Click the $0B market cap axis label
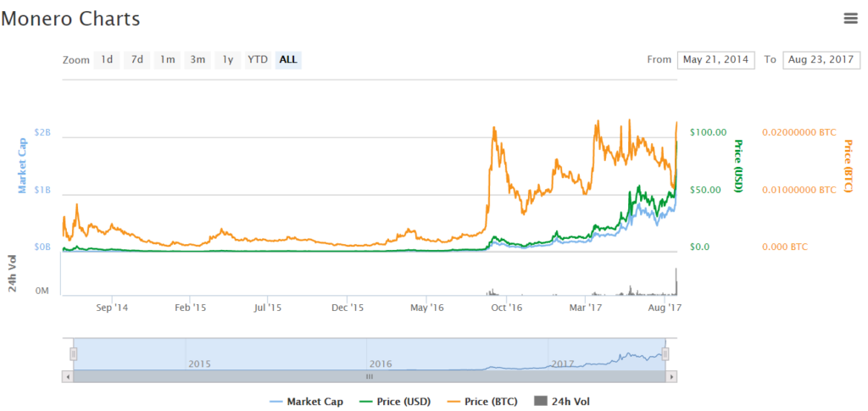 42,247
